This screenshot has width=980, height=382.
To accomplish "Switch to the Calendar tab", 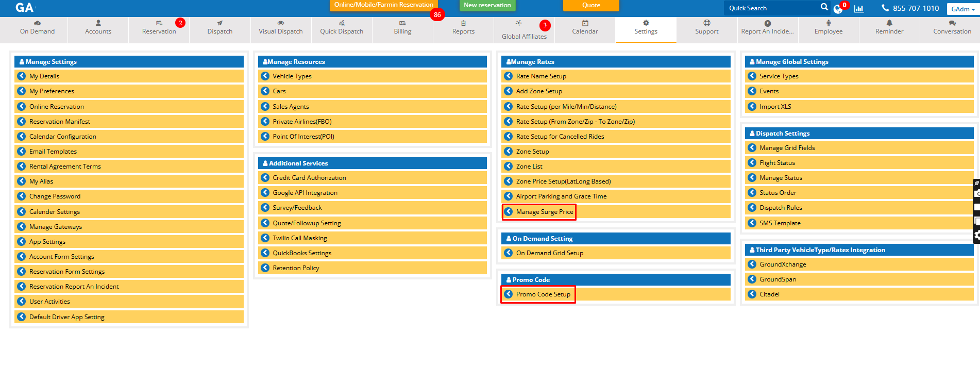I will coord(585,28).
